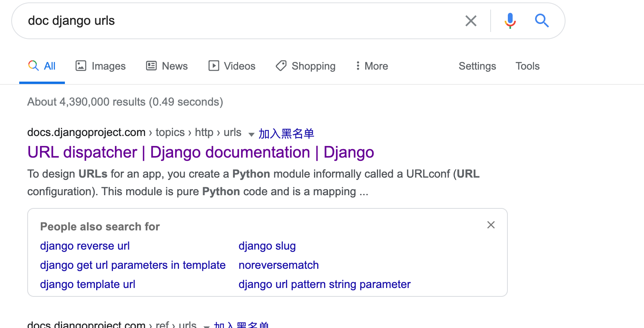Expand dropdown arrow beside topics › http › urls
The image size is (644, 328).
coord(252,134)
